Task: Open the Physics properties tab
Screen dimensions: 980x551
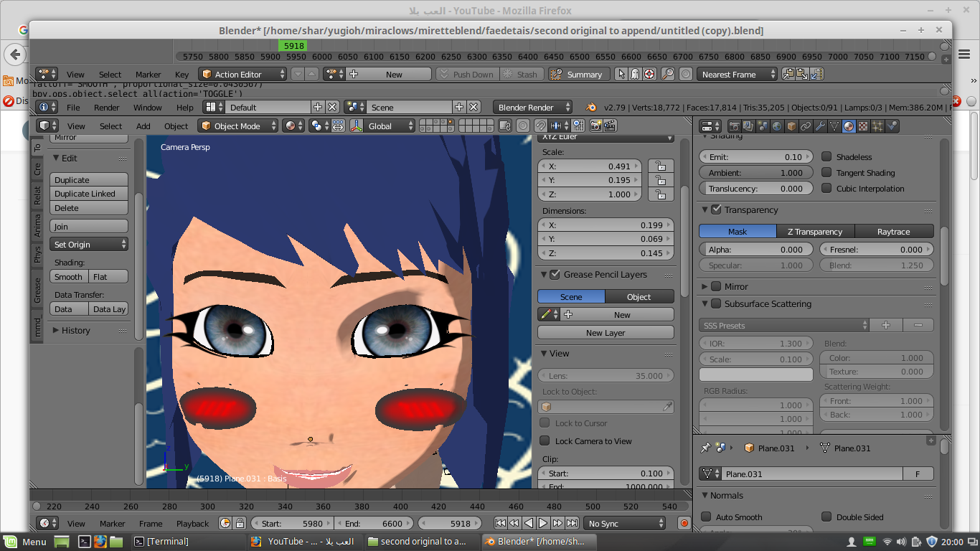Action: (x=892, y=126)
